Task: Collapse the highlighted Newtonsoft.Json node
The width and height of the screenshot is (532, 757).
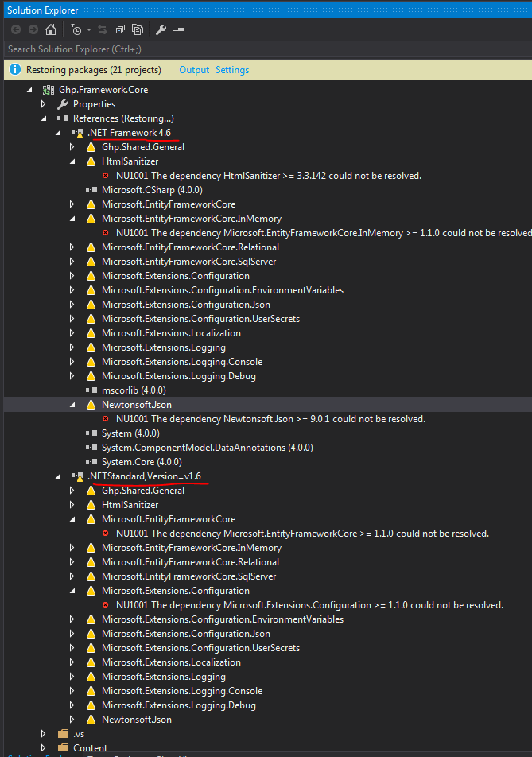Action: [x=72, y=405]
